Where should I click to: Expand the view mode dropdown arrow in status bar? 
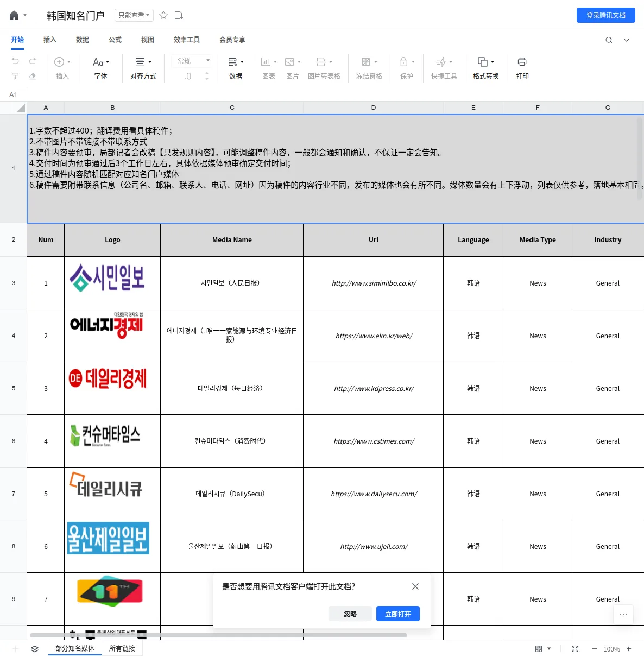(x=549, y=649)
